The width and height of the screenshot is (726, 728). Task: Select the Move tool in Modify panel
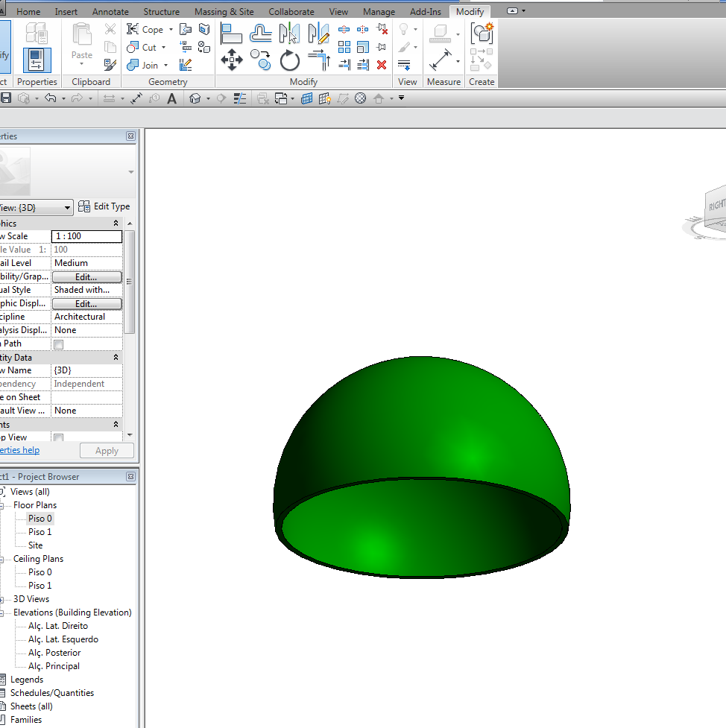pos(232,60)
